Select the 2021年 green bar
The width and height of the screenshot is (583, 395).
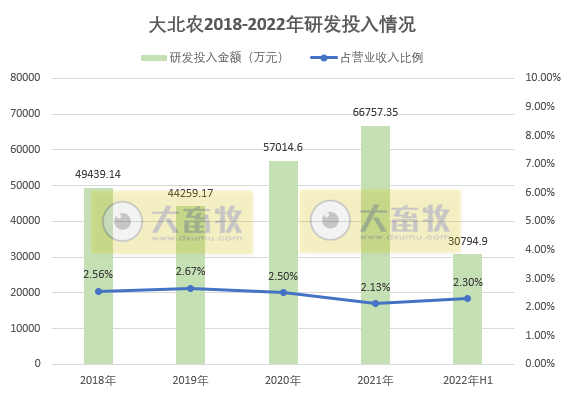coord(376,245)
